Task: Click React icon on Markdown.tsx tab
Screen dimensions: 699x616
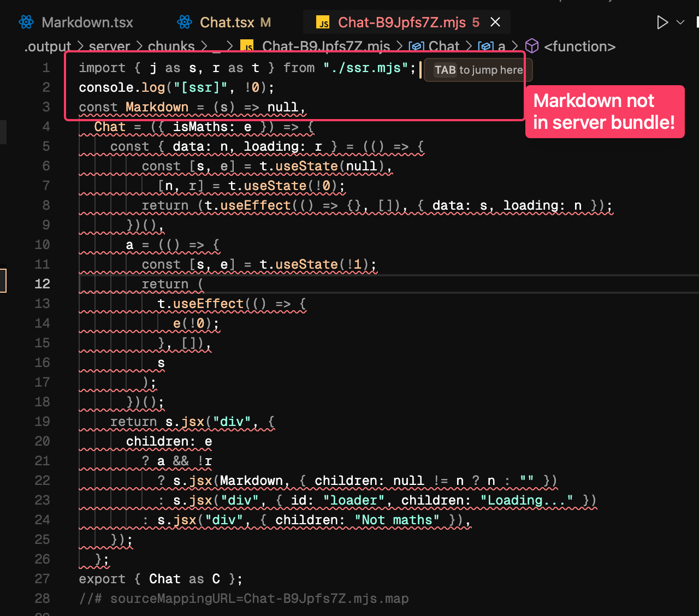Action: click(x=26, y=22)
